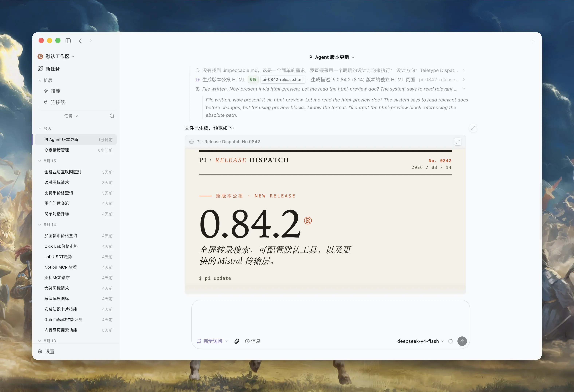The image size is (574, 392).
Task: Collapse the 8月 13 group
Action: (x=40, y=341)
